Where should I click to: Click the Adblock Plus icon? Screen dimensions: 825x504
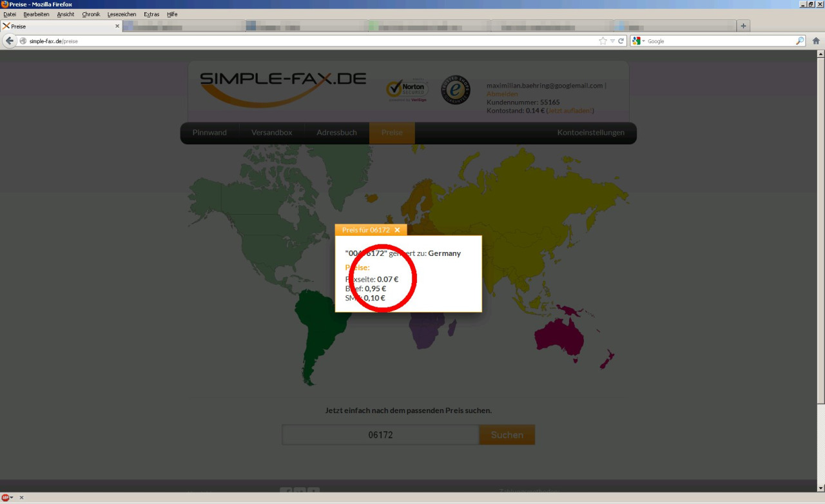pyautogui.click(x=5, y=498)
